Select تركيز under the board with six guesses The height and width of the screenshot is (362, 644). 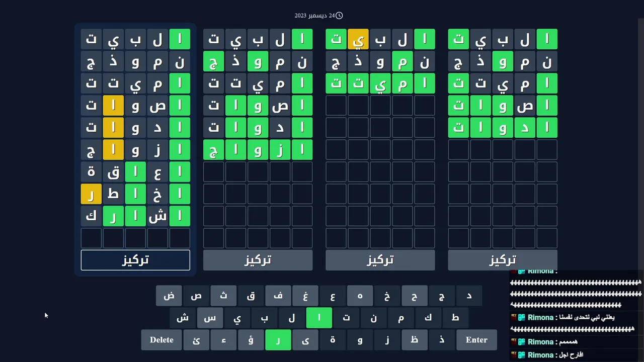click(258, 260)
